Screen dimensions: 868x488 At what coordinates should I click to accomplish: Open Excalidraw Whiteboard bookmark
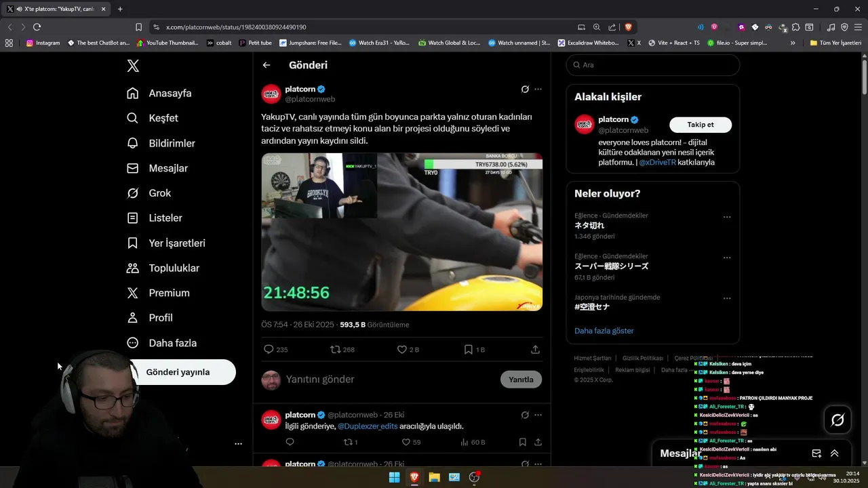(x=588, y=43)
